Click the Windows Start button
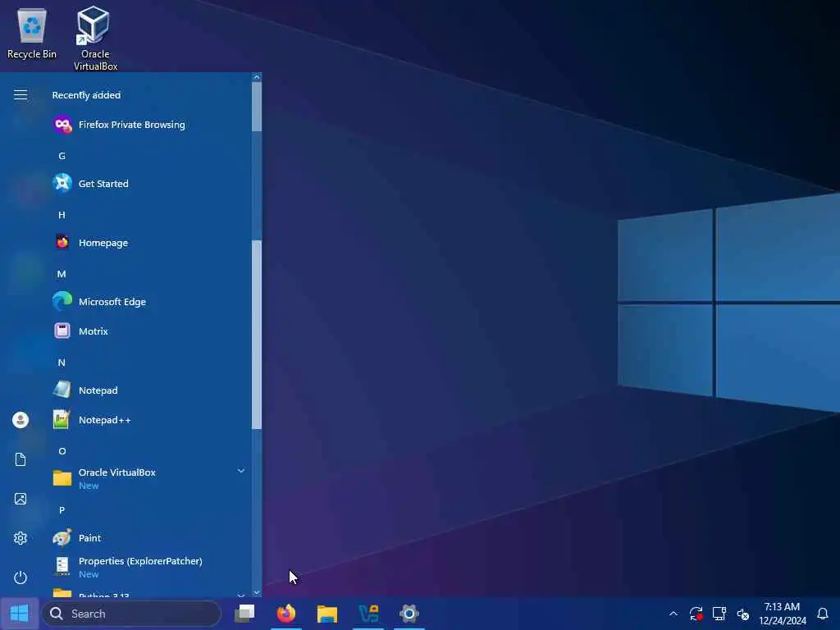The width and height of the screenshot is (840, 630). (20, 614)
